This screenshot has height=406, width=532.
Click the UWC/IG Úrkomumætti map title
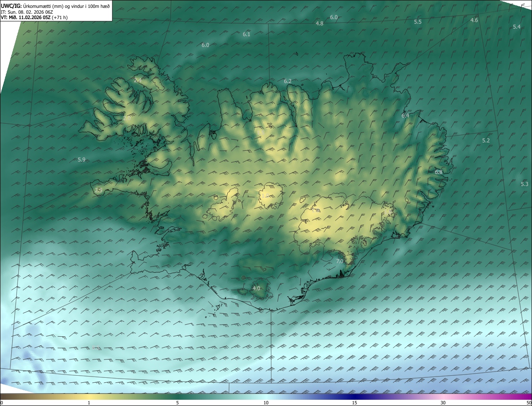(x=55, y=6)
